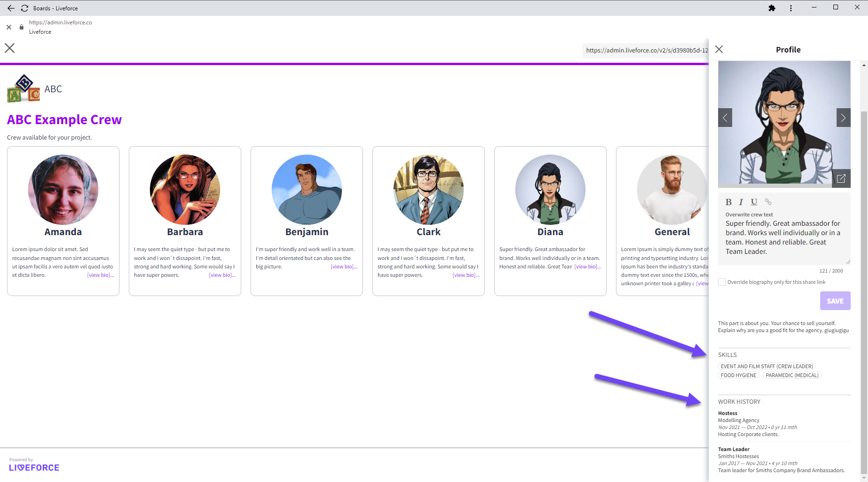
Task: Open profile photo in new window
Action: (x=841, y=178)
